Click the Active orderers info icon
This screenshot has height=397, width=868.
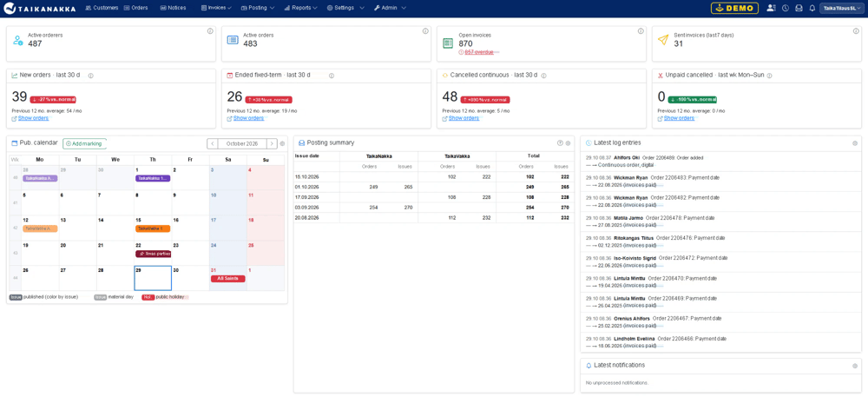coord(210,31)
